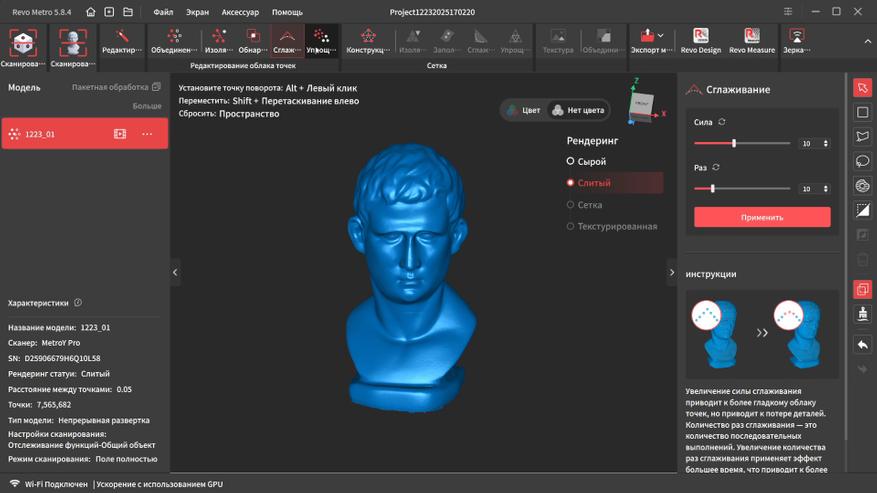Click the Сила slider handle
877x493 pixels.
coord(734,143)
